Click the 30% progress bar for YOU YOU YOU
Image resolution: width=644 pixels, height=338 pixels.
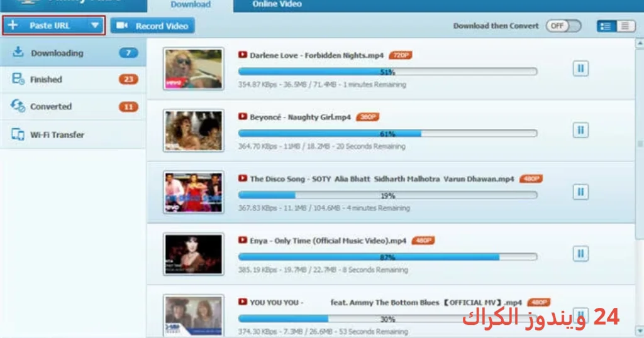(387, 319)
